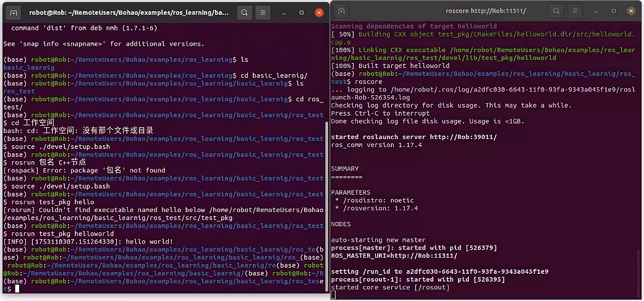Click roscore window title text
The image size is (644, 301).
click(485, 11)
